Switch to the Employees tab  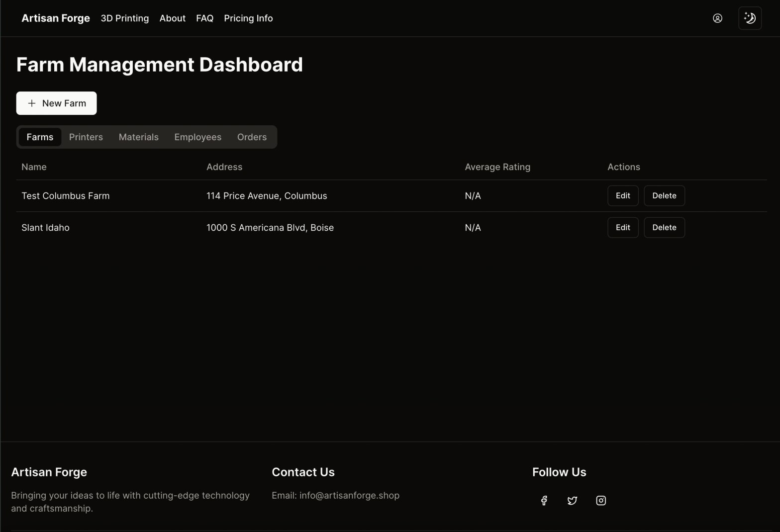pyautogui.click(x=198, y=137)
